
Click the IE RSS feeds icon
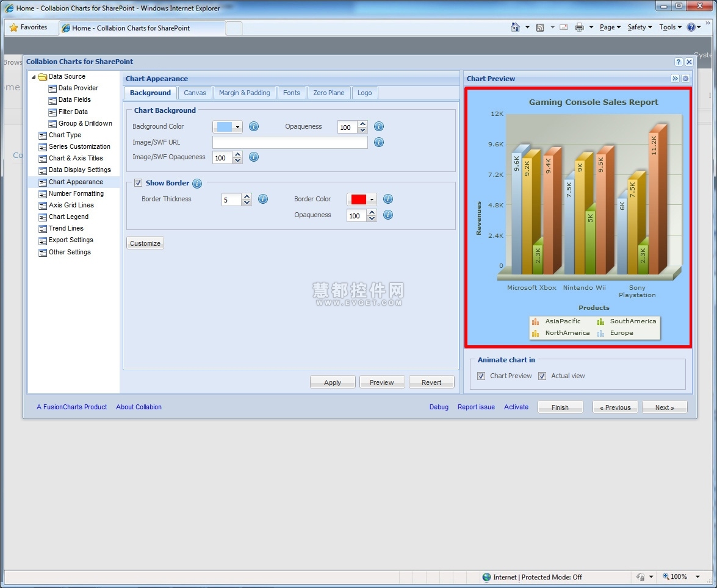pyautogui.click(x=540, y=27)
